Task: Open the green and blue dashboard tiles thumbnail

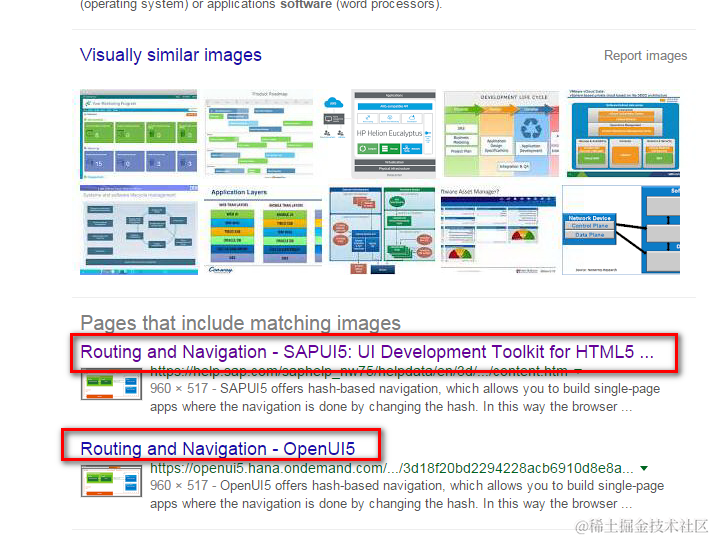Action: pos(139,134)
